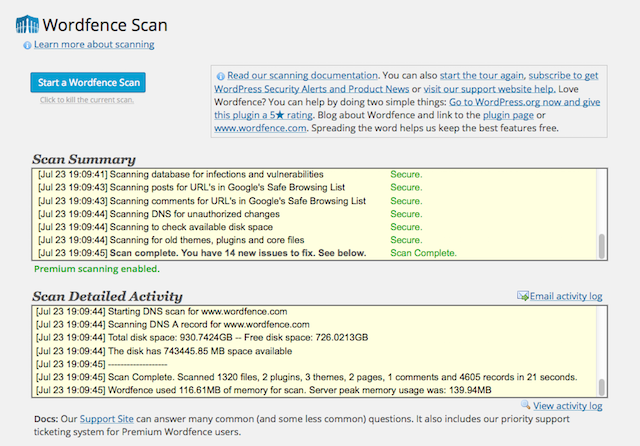The image size is (640, 446).
Task: Click the 'Docs:' label text
Action: [x=46, y=419]
